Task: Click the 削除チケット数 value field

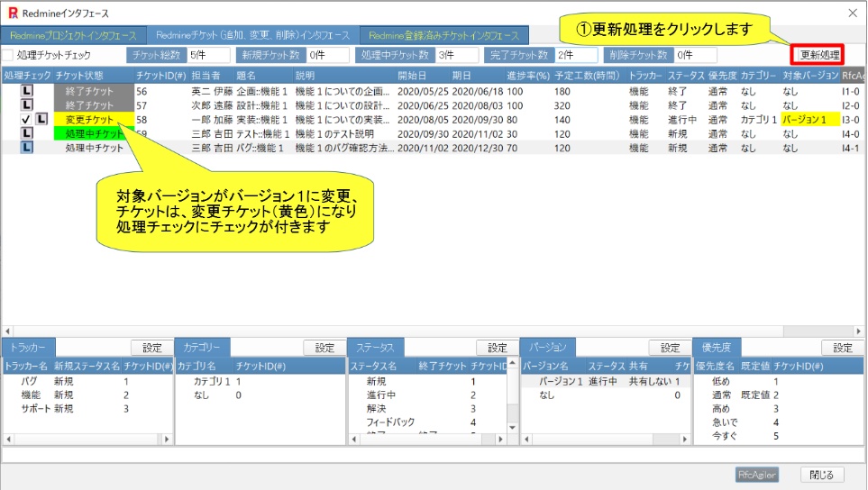Action: point(695,55)
